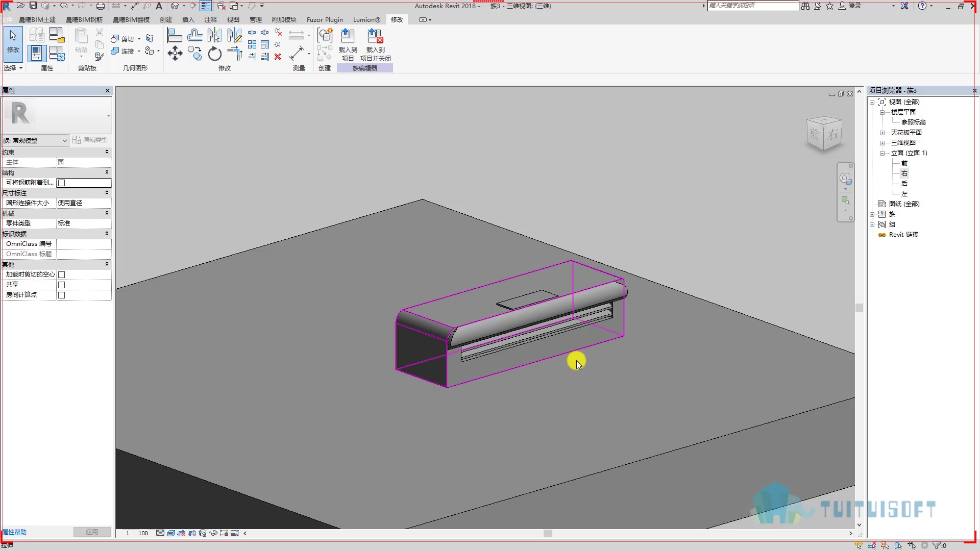Image resolution: width=980 pixels, height=551 pixels.
Task: Open the '选择' dropdown below Modify
Action: (x=13, y=68)
